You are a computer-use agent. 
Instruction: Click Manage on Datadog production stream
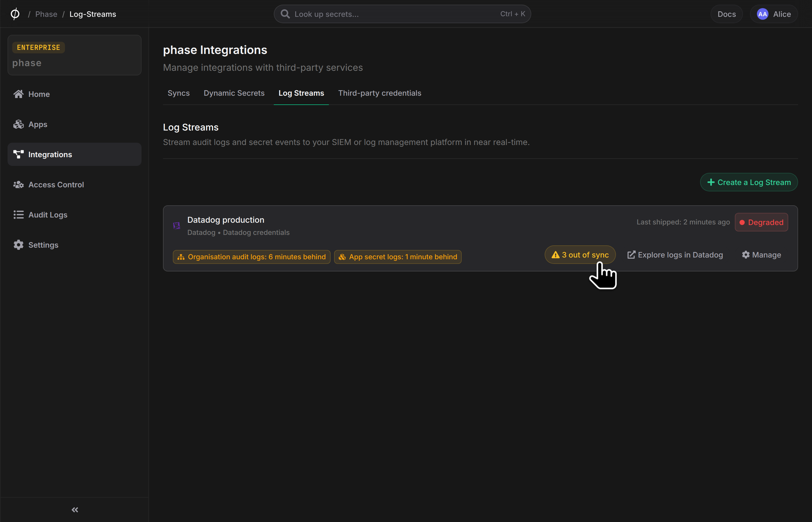[x=761, y=255]
